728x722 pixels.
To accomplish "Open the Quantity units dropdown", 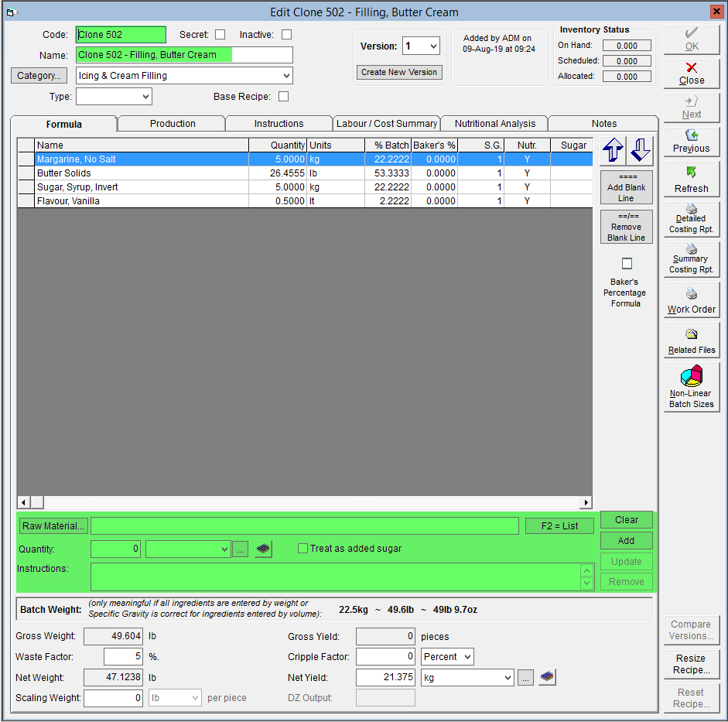I will (224, 549).
